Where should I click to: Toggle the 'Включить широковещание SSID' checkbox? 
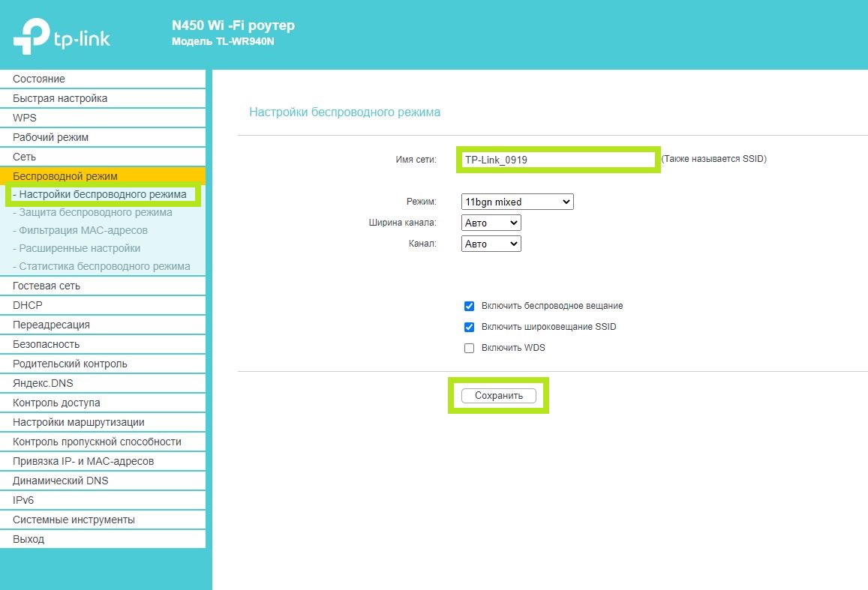pyautogui.click(x=470, y=327)
